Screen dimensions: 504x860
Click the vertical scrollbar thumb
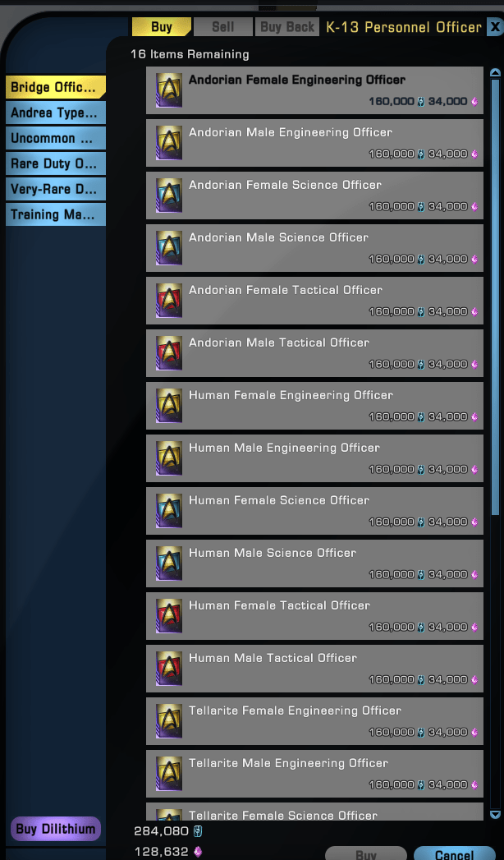click(x=495, y=297)
